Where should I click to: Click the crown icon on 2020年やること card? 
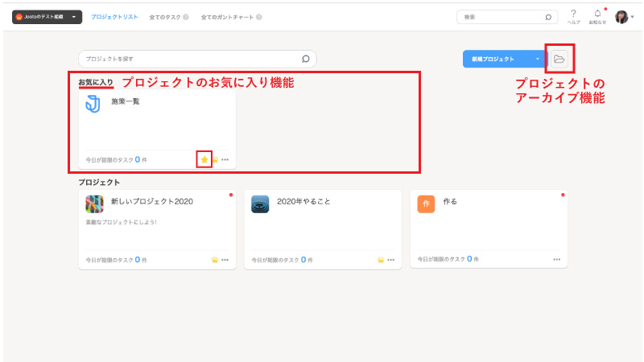[x=380, y=260]
